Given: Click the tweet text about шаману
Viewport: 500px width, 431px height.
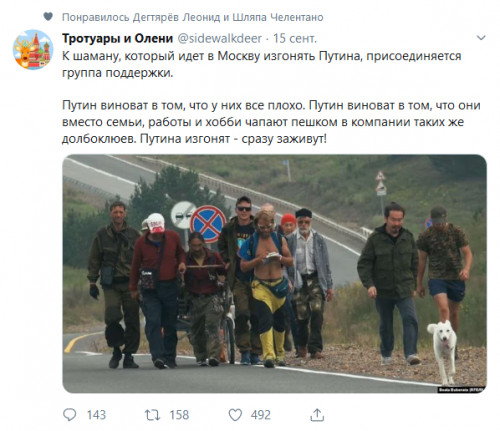Looking at the screenshot, I should pyautogui.click(x=262, y=64).
